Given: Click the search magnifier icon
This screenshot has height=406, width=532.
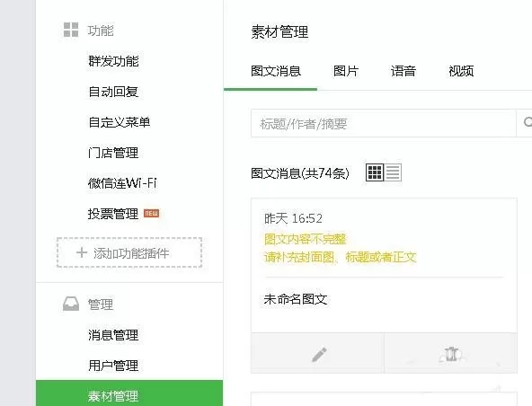Looking at the screenshot, I should [527, 123].
